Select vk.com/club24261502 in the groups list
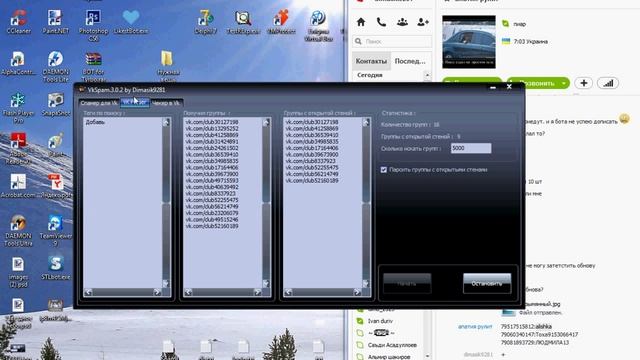 tap(212, 148)
